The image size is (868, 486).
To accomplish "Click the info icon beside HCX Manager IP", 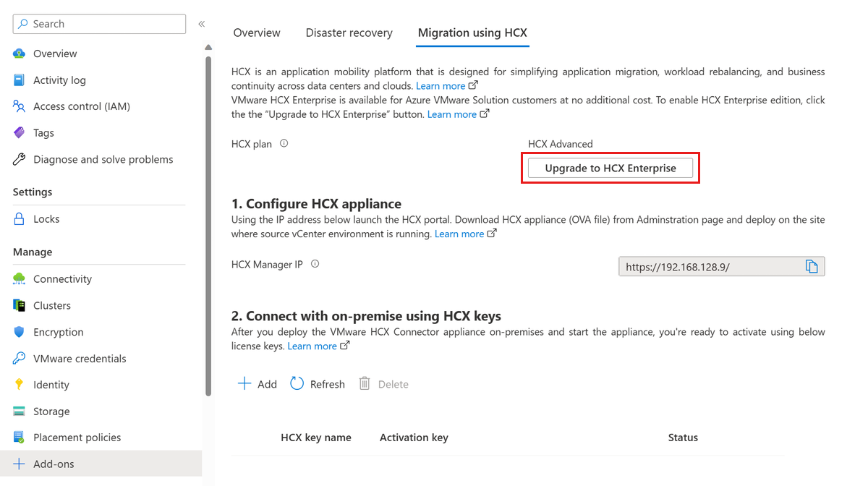I will point(315,264).
